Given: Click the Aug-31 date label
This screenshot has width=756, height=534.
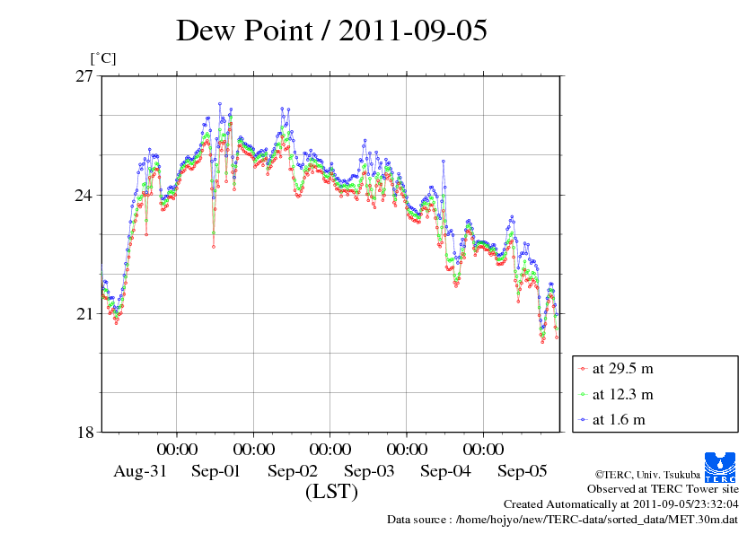Looking at the screenshot, I should 140,471.
